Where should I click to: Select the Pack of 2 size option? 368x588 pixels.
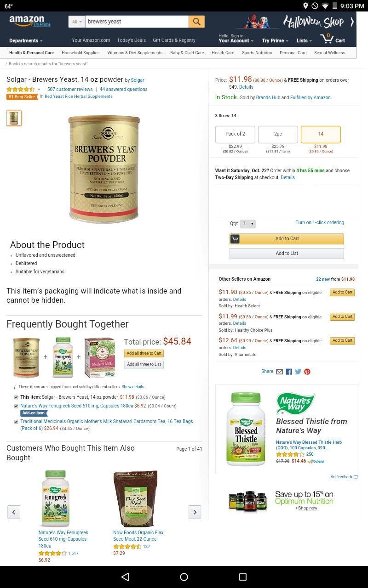click(x=235, y=134)
